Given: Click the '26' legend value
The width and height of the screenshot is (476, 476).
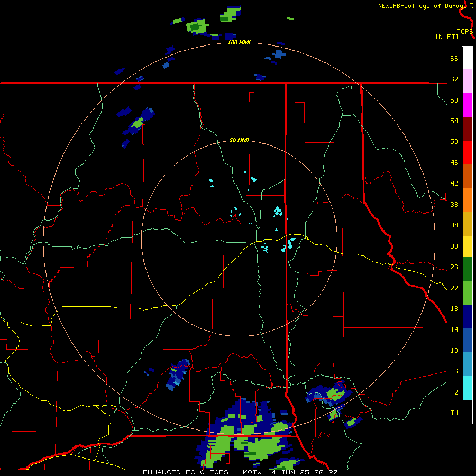Looking at the screenshot, I should 454,267.
